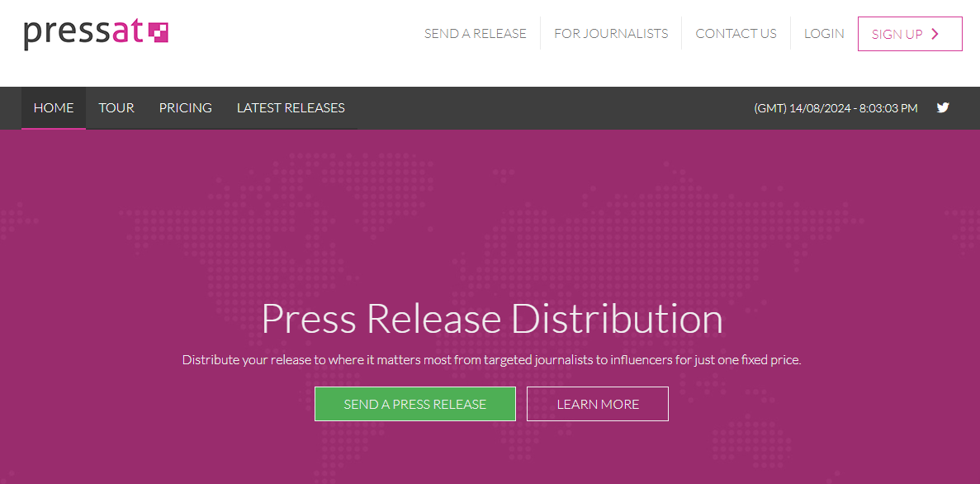980x484 pixels.
Task: Click the Press Release Distribution heading
Action: click(x=492, y=319)
